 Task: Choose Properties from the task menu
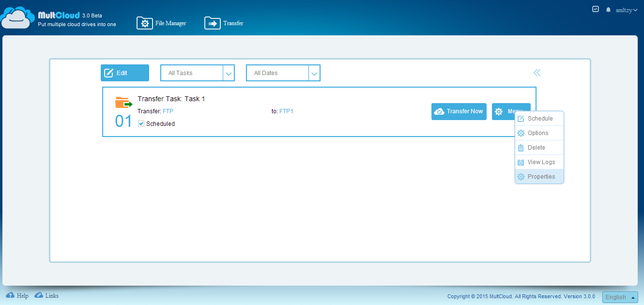[x=539, y=177]
